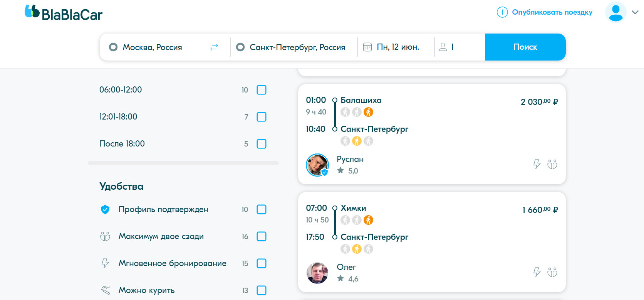
Task: Click the plus icon for publishing a ride
Action: point(502,12)
